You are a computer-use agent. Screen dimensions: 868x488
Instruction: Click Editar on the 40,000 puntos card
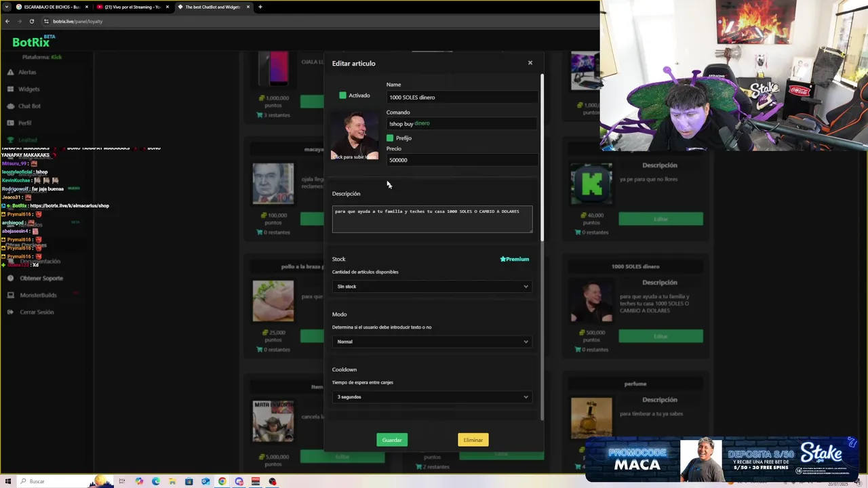pyautogui.click(x=660, y=219)
